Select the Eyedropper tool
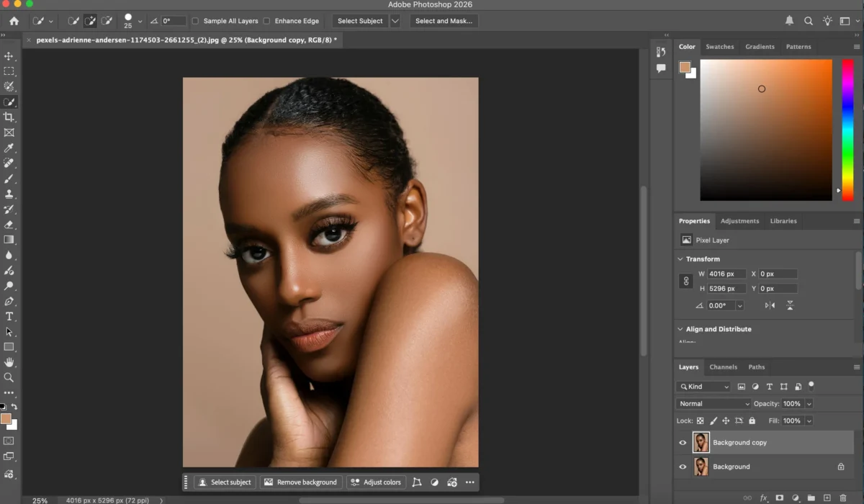This screenshot has width=864, height=504. pyautogui.click(x=10, y=148)
